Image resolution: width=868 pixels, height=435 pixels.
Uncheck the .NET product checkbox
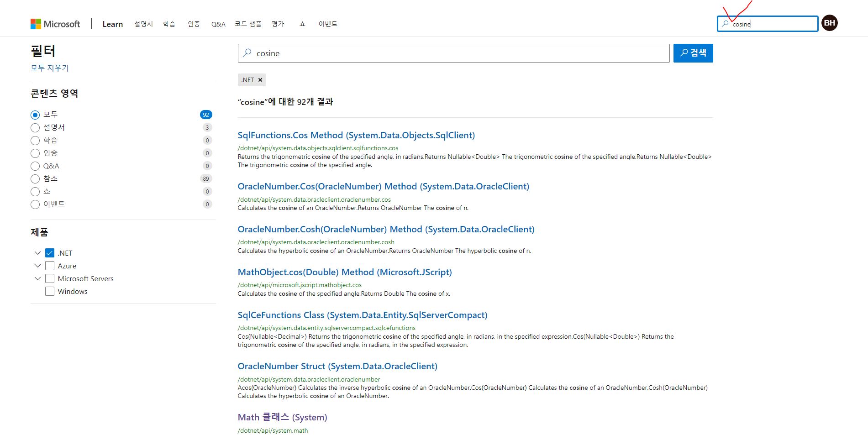click(x=50, y=253)
